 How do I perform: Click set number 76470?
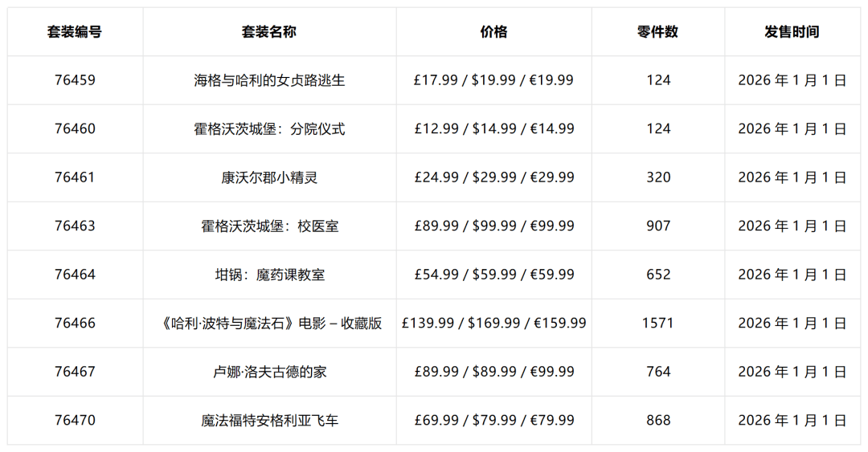[75, 420]
